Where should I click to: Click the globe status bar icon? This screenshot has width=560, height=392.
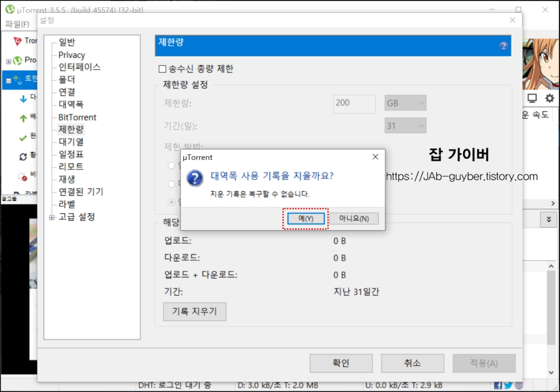[519, 385]
